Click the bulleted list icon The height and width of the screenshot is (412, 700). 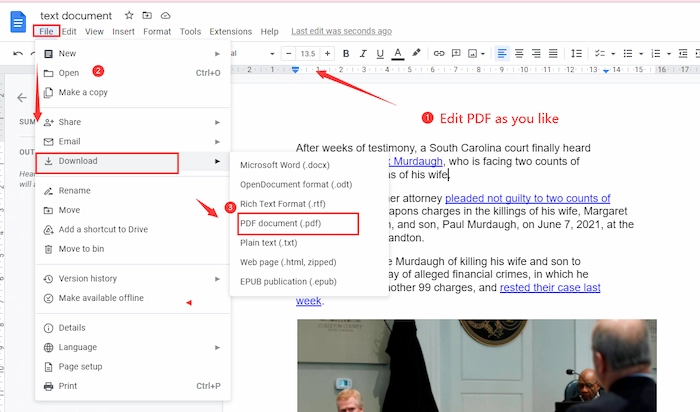pos(628,54)
